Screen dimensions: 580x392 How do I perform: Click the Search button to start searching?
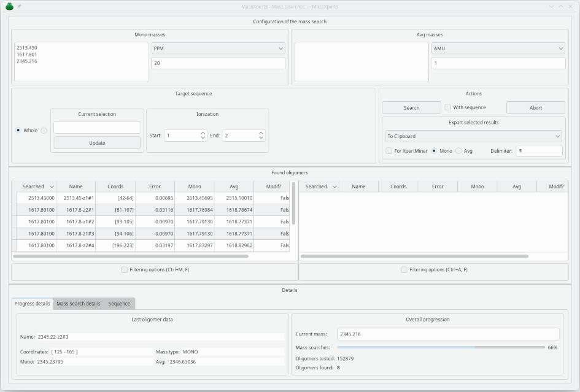tap(411, 107)
